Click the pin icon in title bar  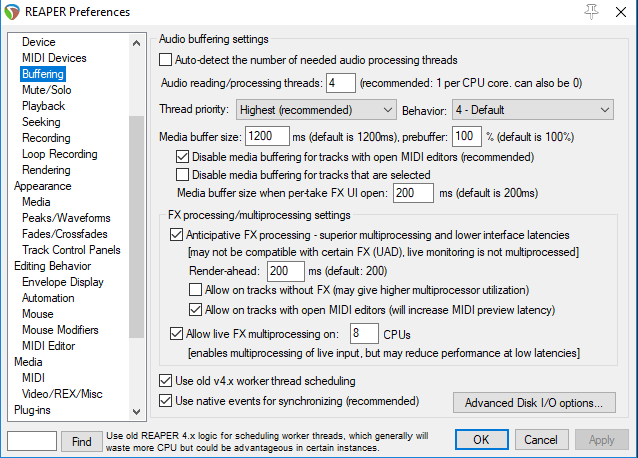coord(591,12)
